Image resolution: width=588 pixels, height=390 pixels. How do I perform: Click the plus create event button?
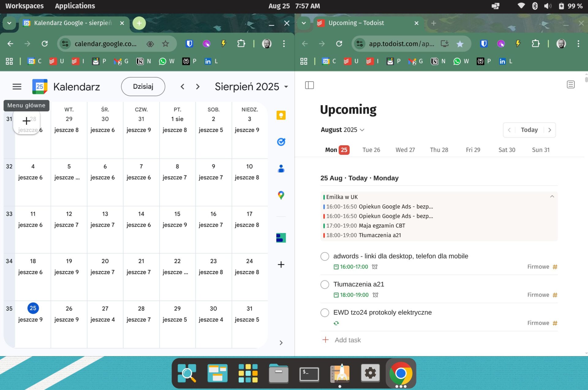coord(26,121)
